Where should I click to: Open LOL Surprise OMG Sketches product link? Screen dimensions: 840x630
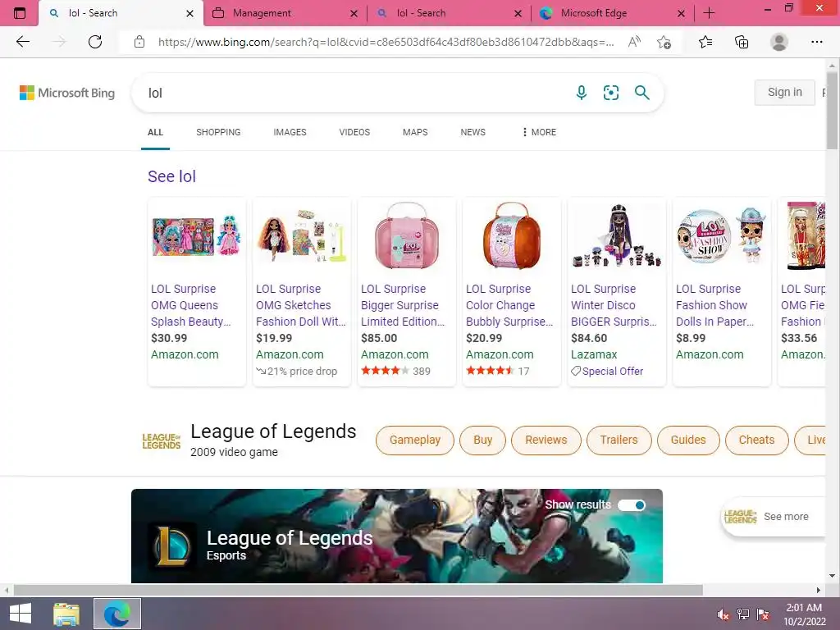click(x=301, y=305)
